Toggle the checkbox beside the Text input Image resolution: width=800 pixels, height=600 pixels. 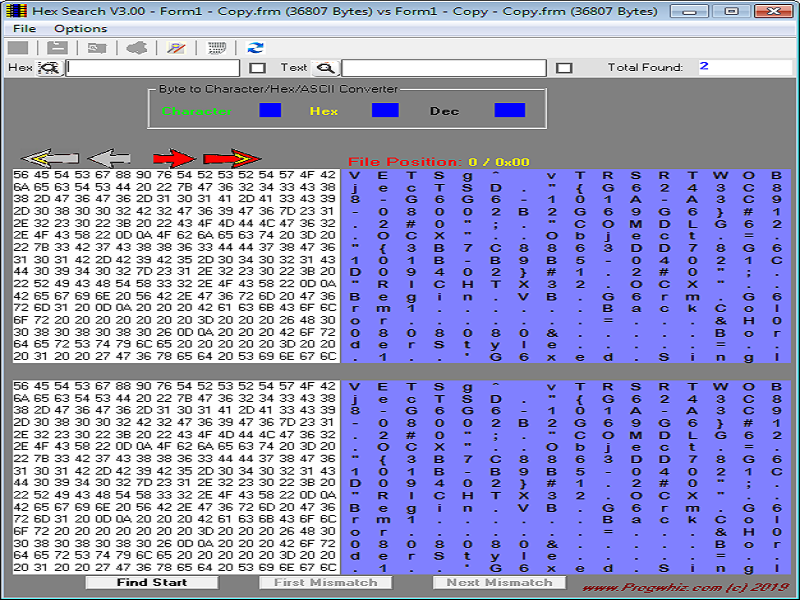564,68
